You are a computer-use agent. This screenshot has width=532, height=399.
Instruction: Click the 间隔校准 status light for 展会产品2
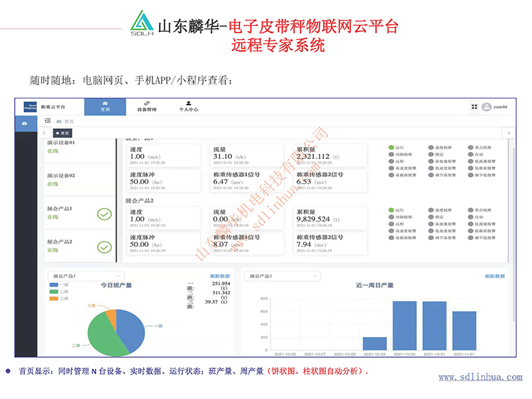(391, 217)
